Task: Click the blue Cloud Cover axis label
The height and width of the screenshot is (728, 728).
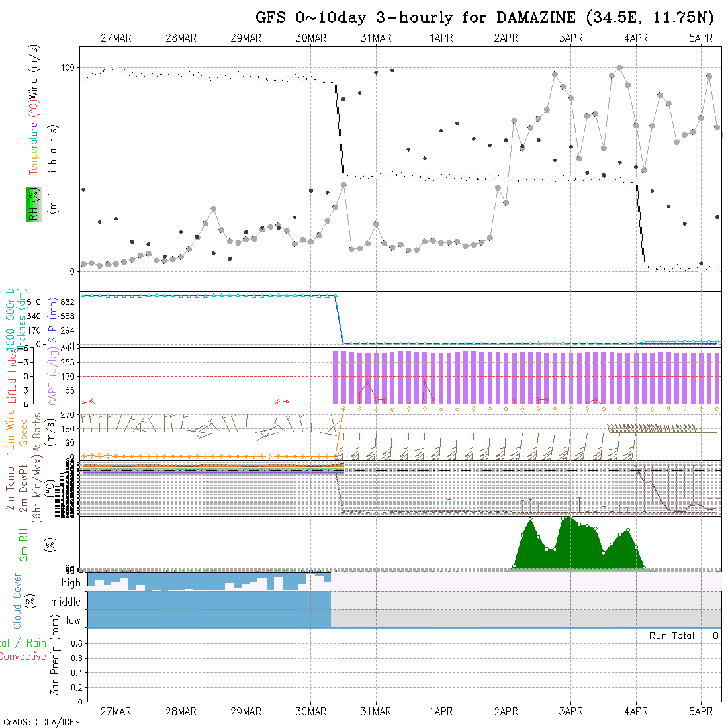Action: (x=17, y=600)
